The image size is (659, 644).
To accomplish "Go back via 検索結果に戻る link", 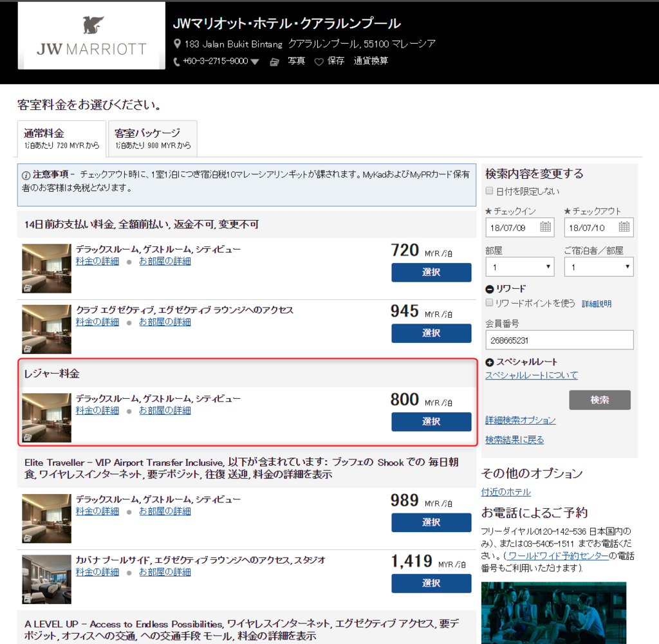I will pos(514,440).
